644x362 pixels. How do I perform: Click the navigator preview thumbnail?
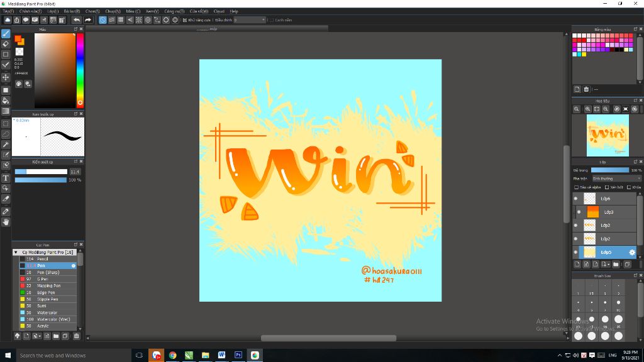pos(608,136)
